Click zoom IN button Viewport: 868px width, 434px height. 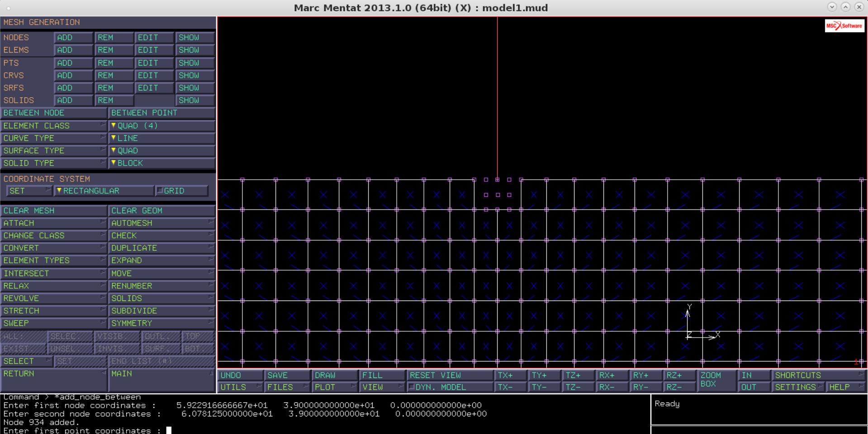754,376
